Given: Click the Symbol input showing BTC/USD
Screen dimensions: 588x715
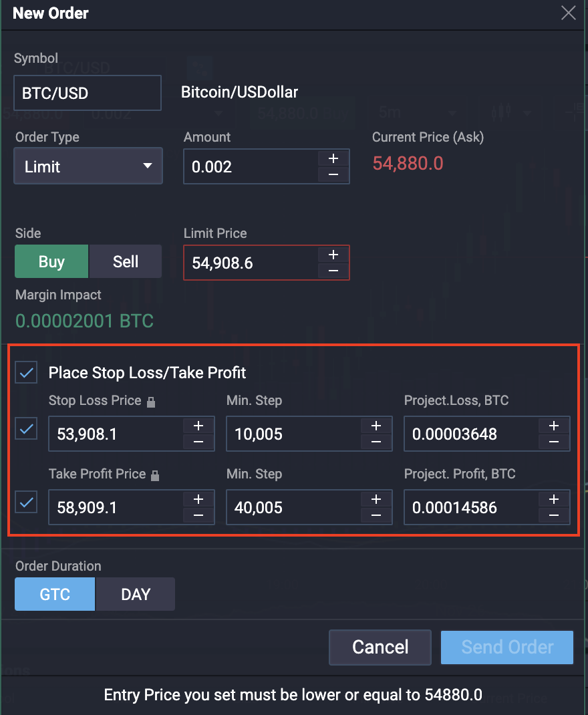Looking at the screenshot, I should (x=87, y=93).
